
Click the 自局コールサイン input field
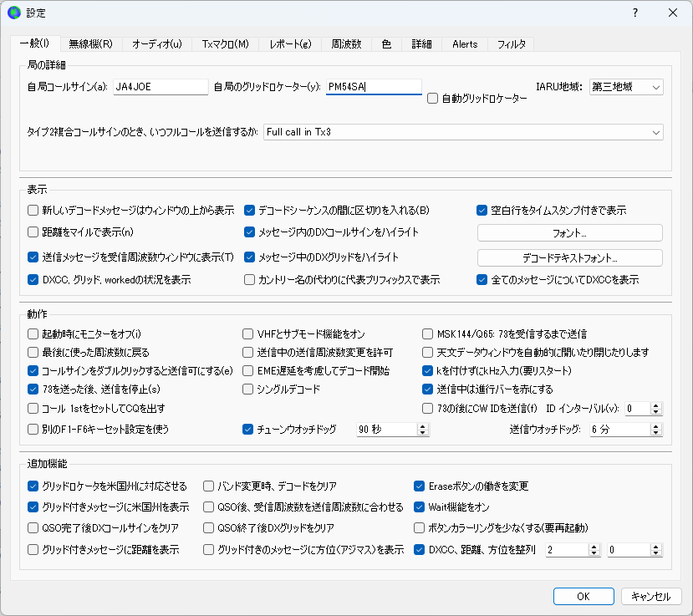(161, 87)
